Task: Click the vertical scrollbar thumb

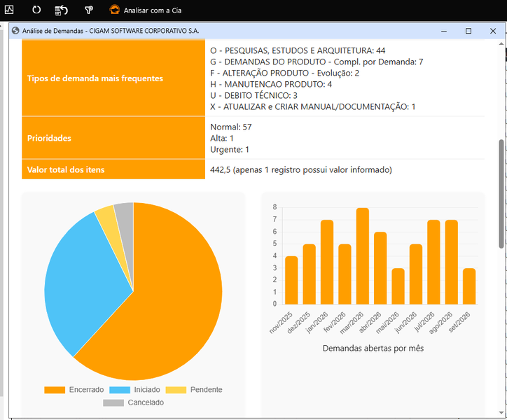Action: pyautogui.click(x=501, y=194)
